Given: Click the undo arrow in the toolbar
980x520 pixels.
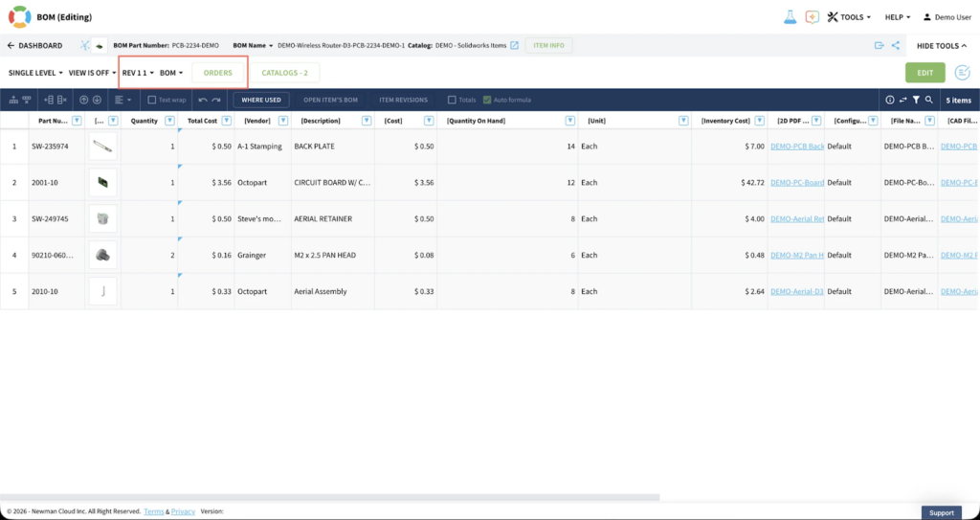Looking at the screenshot, I should 202,100.
